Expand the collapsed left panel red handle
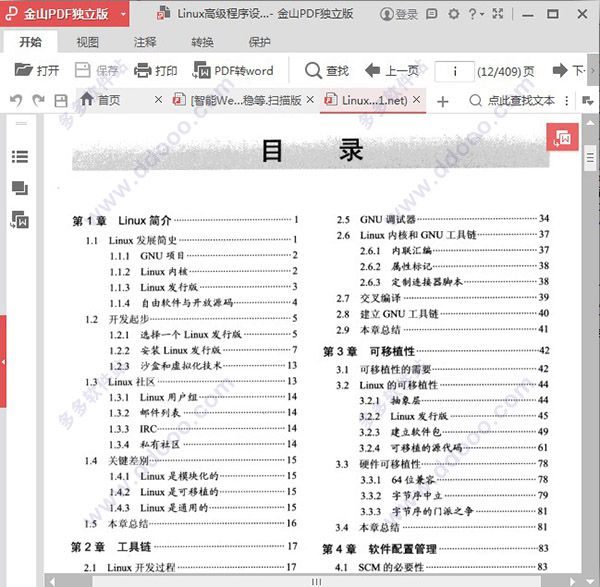 coord(3,361)
